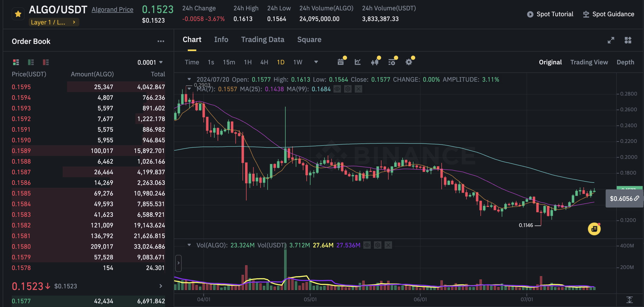Viewport: 644px width, 307px height.
Task: Select the 4H chart interval
Action: 264,62
